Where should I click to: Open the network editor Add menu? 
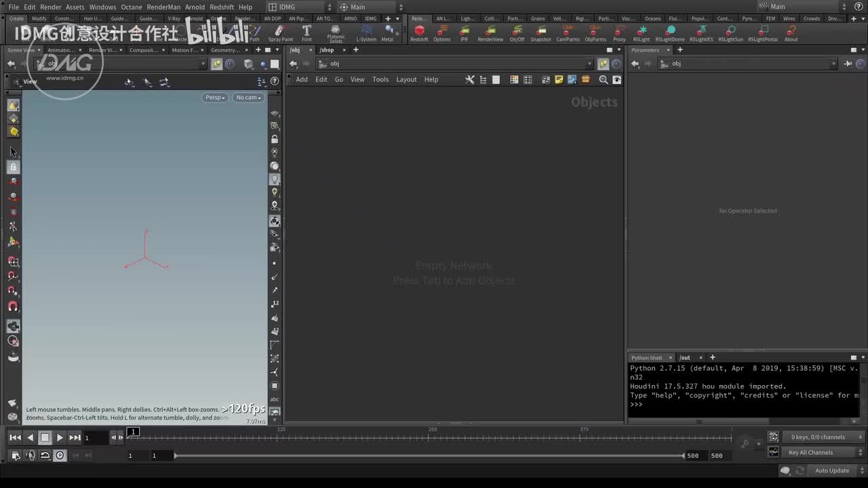(302, 79)
